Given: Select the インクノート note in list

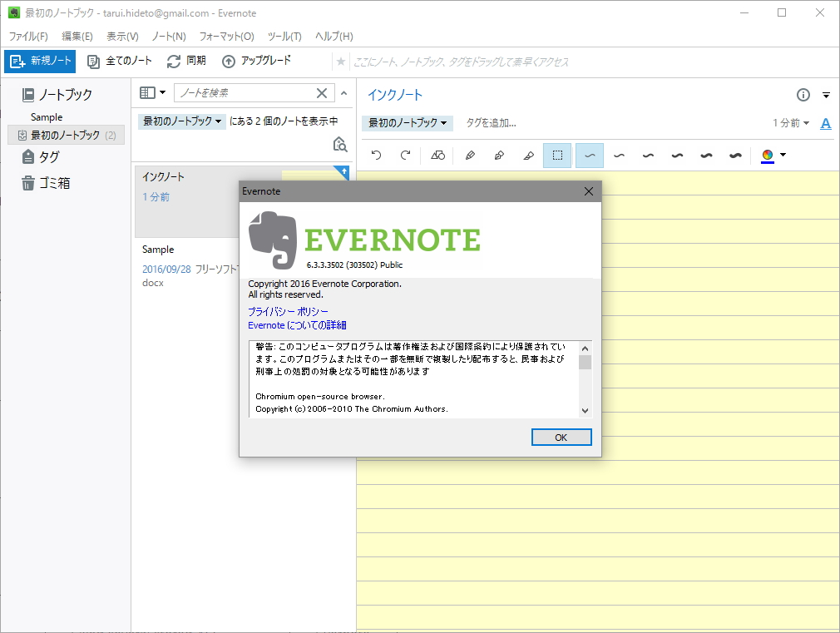Looking at the screenshot, I should (187, 201).
